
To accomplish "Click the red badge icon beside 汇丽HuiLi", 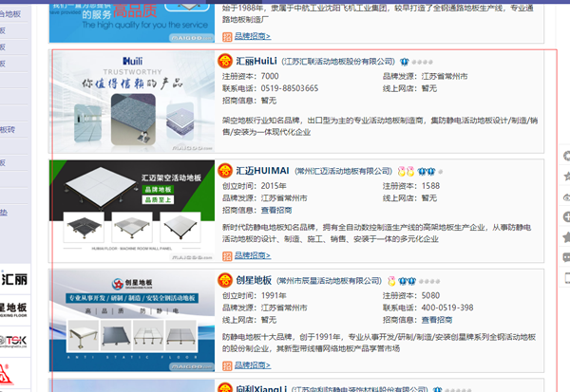I will click(225, 60).
